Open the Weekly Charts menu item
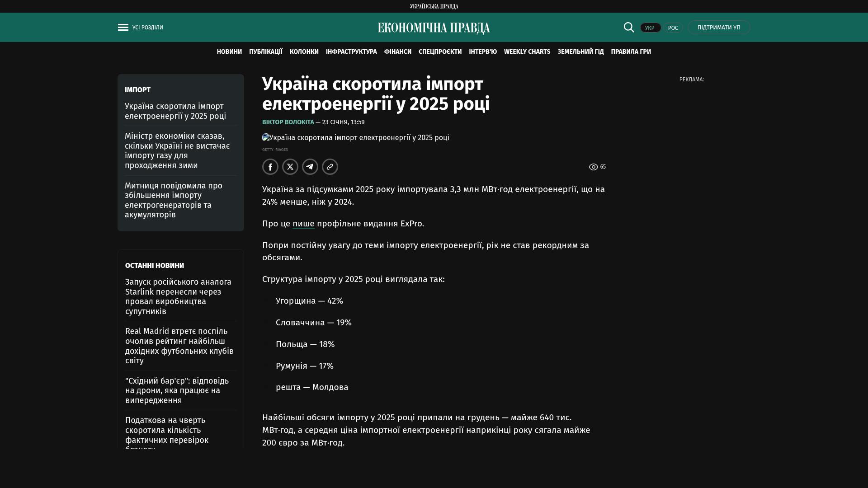 coord(527,52)
